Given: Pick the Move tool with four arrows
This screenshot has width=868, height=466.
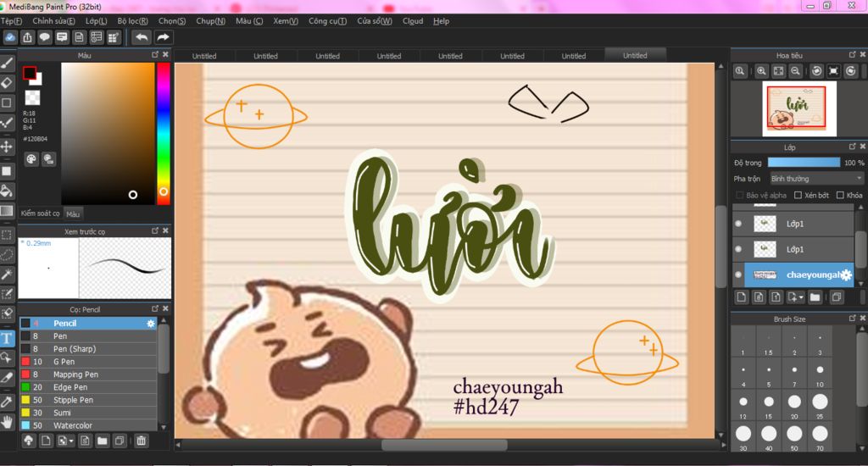Looking at the screenshot, I should (x=7, y=146).
